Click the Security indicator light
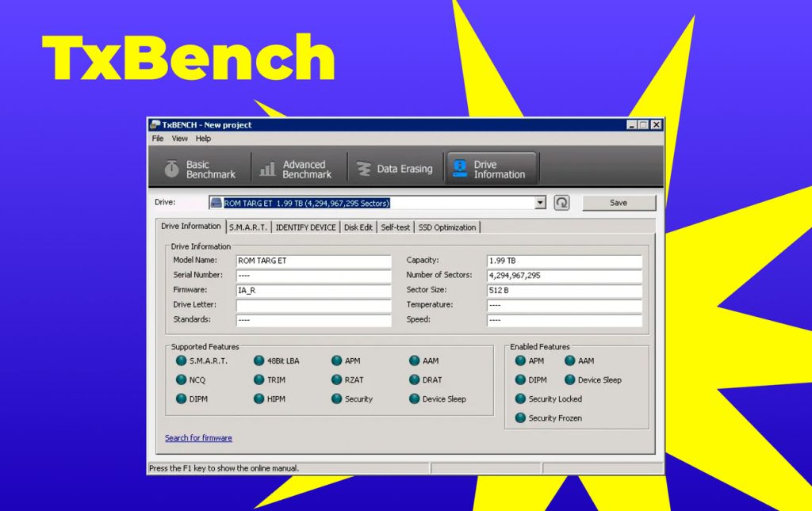The width and height of the screenshot is (812, 511). [x=336, y=399]
